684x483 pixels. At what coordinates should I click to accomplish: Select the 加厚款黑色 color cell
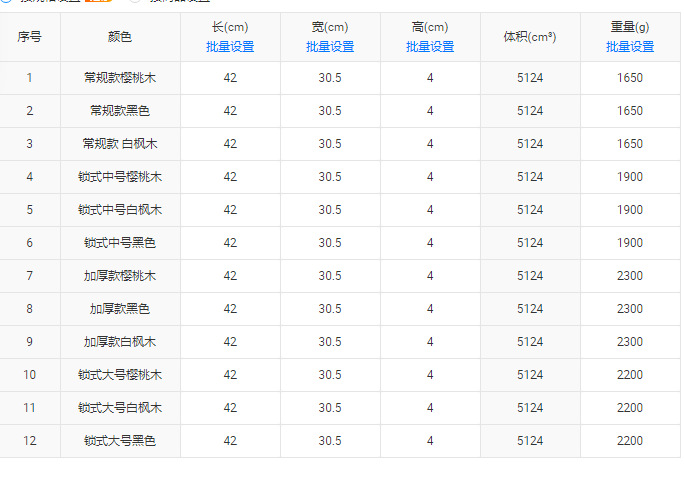[x=120, y=309]
